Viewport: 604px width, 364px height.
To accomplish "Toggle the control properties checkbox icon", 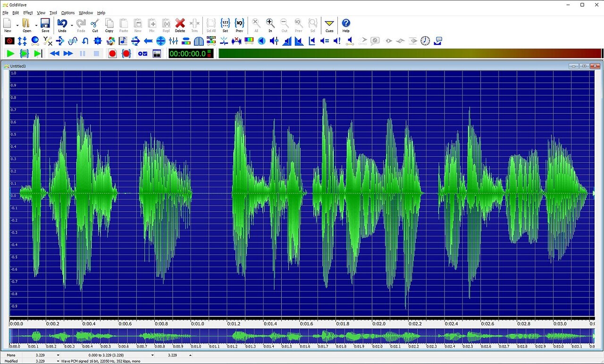I will (143, 54).
